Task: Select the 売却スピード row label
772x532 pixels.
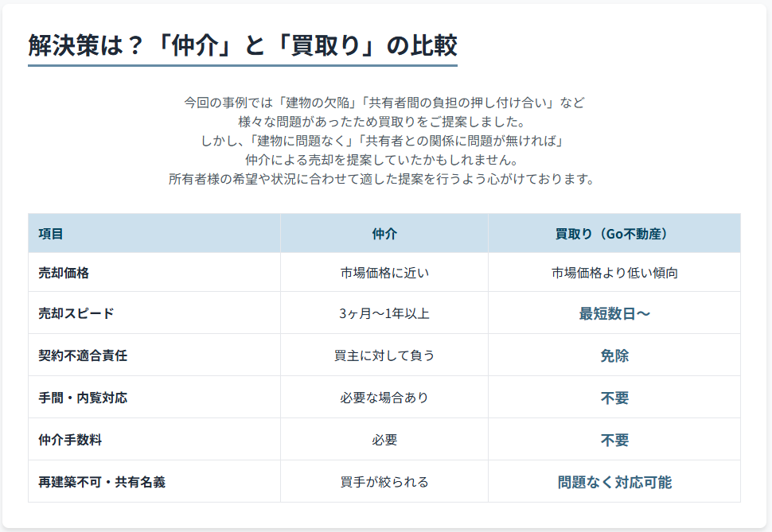Action: coord(76,313)
